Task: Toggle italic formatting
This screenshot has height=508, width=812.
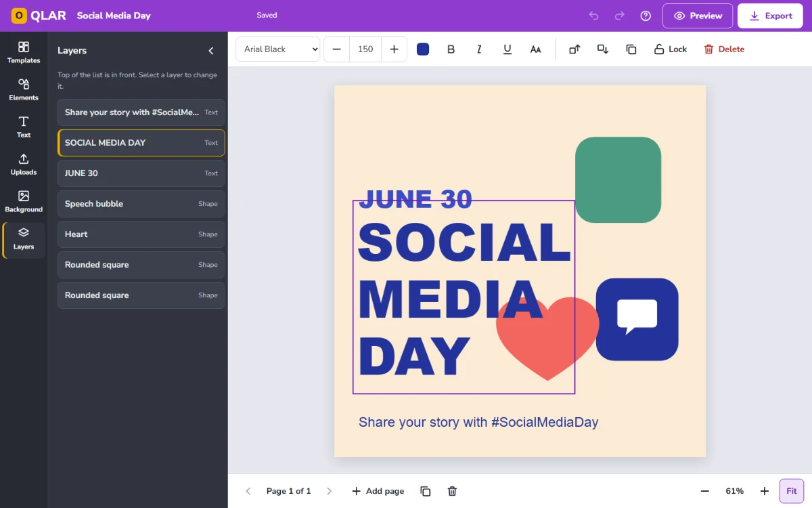Action: 479,49
